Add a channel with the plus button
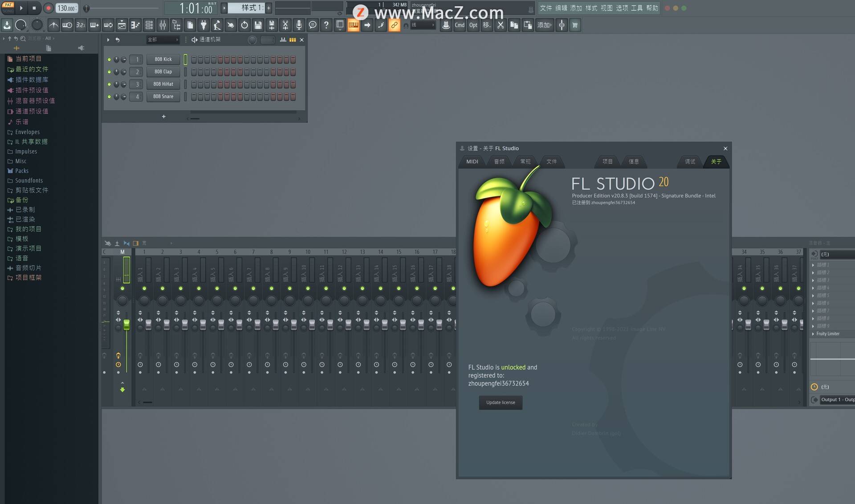Viewport: 855px width, 504px height. [163, 117]
